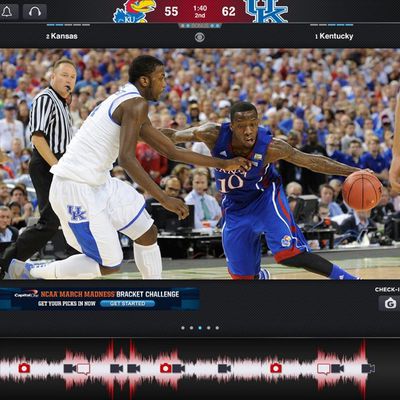Open the first red camera photo marker
The image size is (400, 400).
pyautogui.click(x=24, y=368)
